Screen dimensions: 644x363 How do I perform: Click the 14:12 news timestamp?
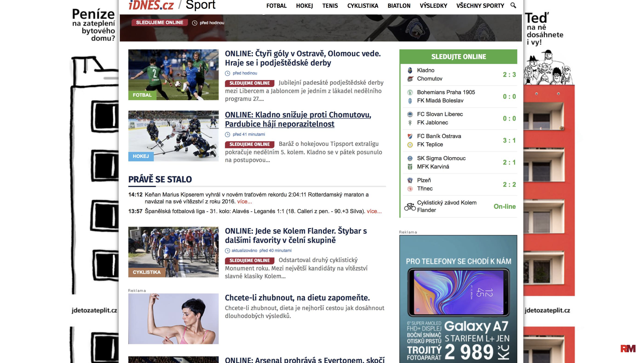pos(135,195)
